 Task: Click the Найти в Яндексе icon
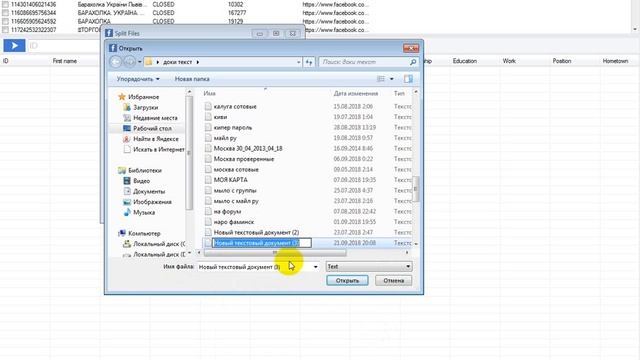click(127, 139)
